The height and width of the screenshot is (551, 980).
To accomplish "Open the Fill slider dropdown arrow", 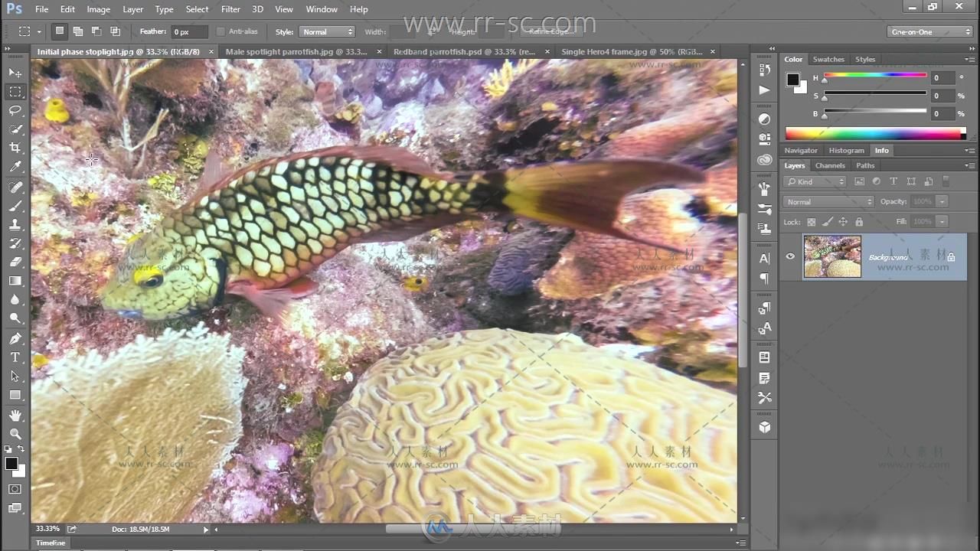I will [942, 221].
